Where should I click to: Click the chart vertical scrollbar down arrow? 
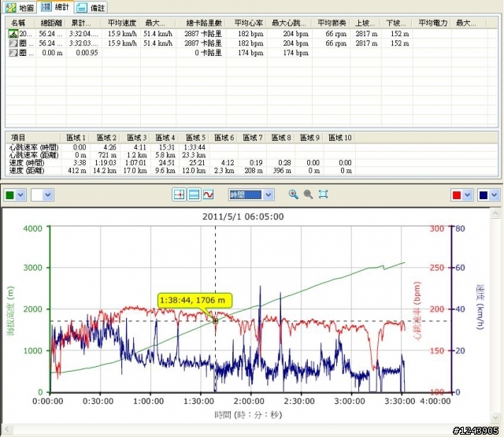click(x=495, y=417)
